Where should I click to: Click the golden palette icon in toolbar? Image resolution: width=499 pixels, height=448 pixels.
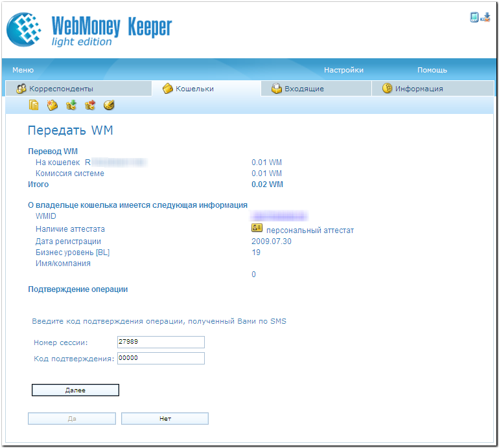pos(109,105)
